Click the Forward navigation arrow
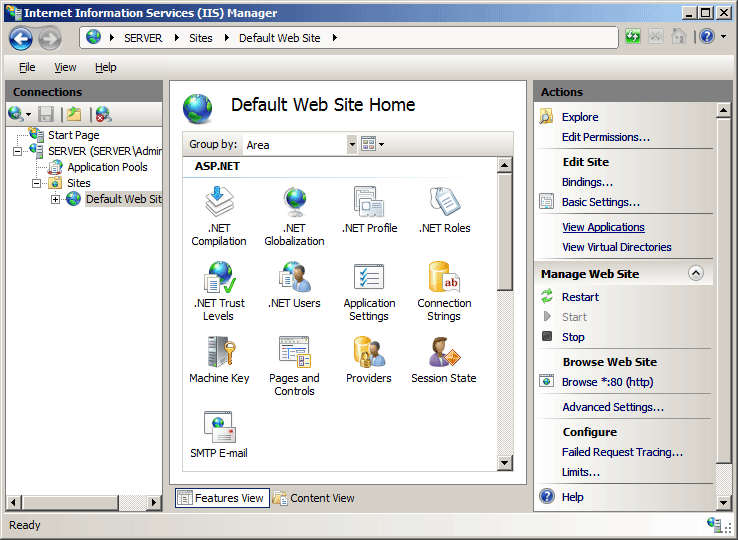Screen dimensions: 738x540 coord(50,38)
